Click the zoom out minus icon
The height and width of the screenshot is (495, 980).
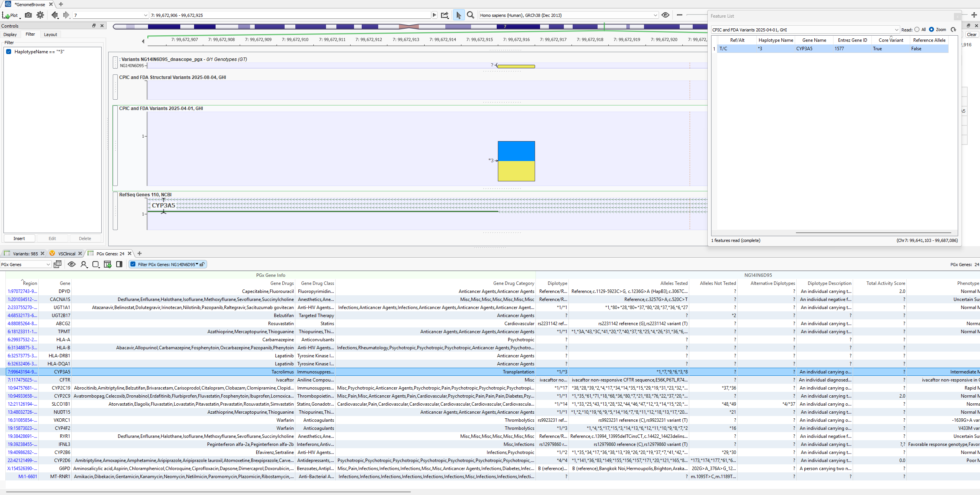680,15
